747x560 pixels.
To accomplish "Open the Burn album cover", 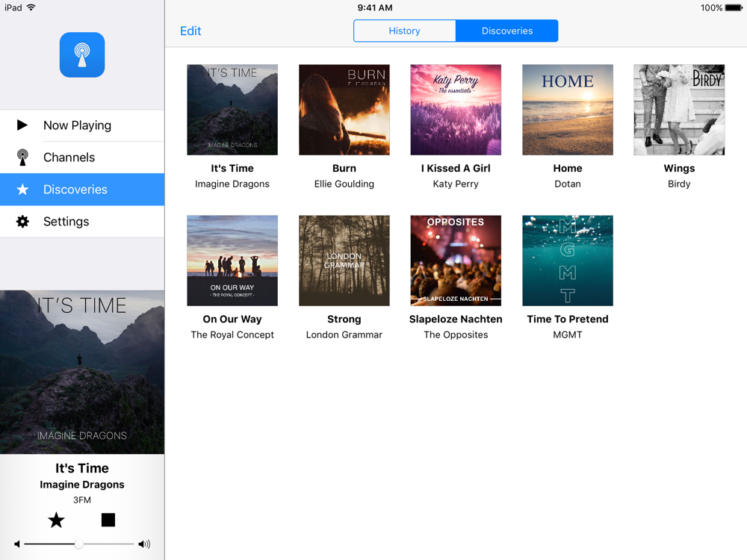I will tap(344, 110).
